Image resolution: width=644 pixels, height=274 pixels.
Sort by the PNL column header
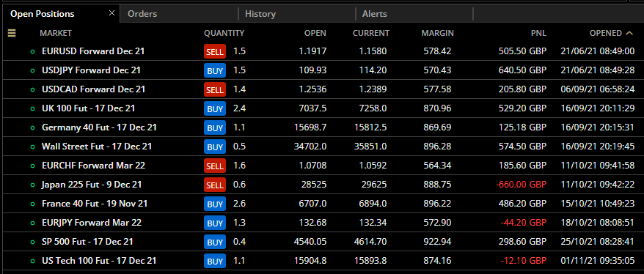[538, 33]
